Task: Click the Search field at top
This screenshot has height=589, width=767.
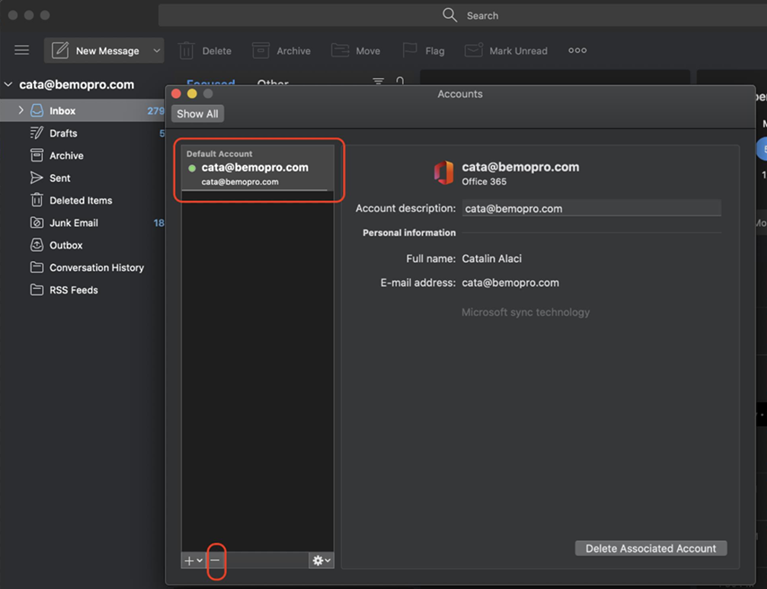Action: coord(462,16)
